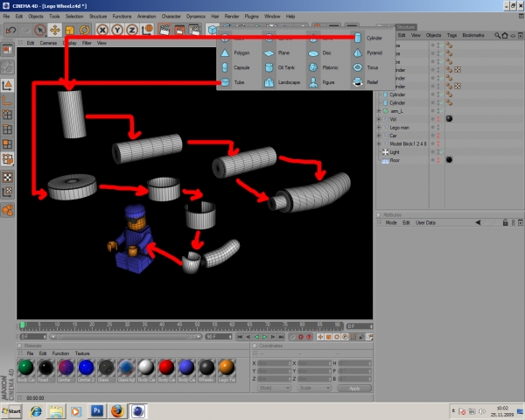Screen dimensions: 525x420
Task: Click the Object Manager home icon
Action: (x=505, y=35)
